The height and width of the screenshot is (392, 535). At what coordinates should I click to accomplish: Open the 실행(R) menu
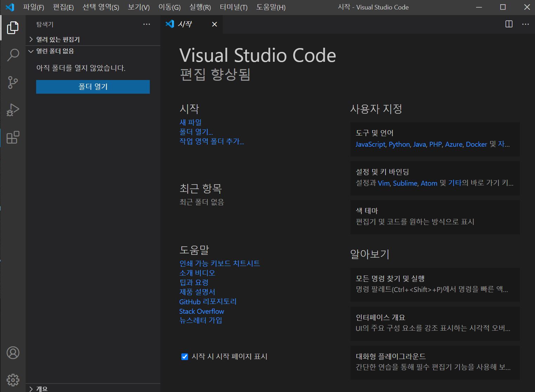point(200,7)
